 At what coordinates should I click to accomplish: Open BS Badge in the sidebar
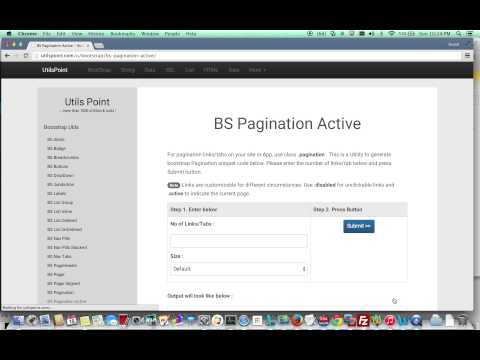(56, 148)
